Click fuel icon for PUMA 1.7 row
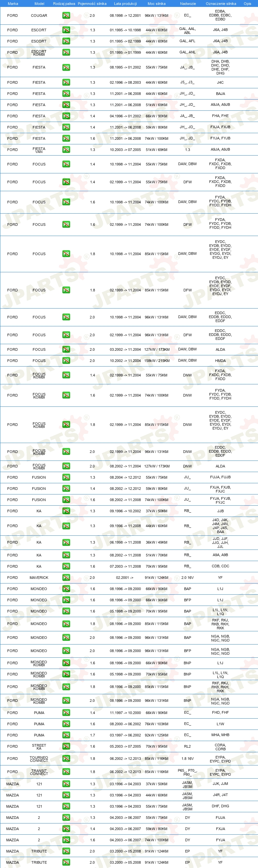The height and width of the screenshot is (868, 258). (x=66, y=735)
